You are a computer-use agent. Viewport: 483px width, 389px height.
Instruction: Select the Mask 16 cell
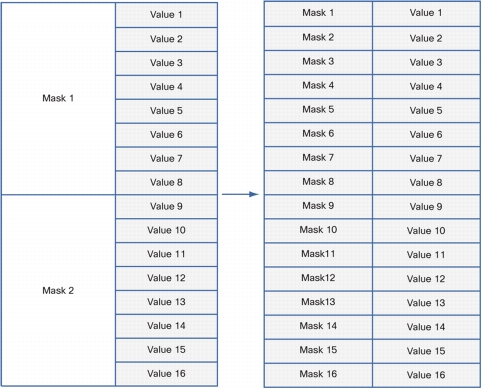(x=318, y=375)
